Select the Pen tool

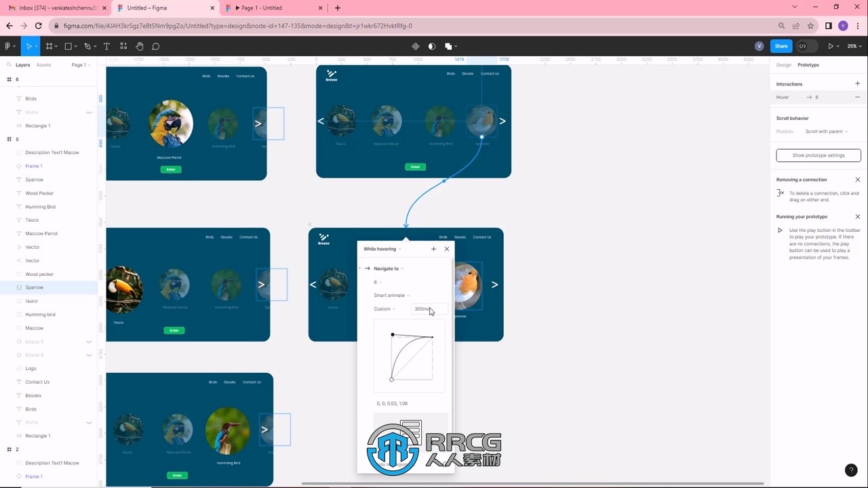(87, 46)
